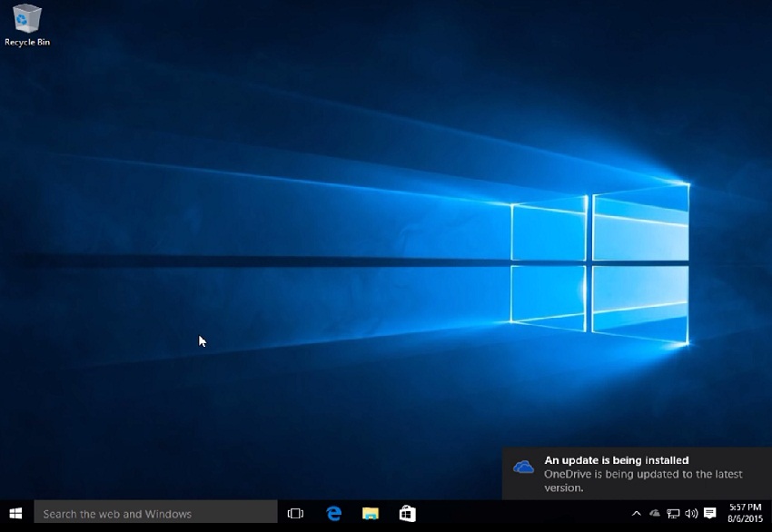Click the OneDrive cloud icon in the notification

pyautogui.click(x=523, y=467)
